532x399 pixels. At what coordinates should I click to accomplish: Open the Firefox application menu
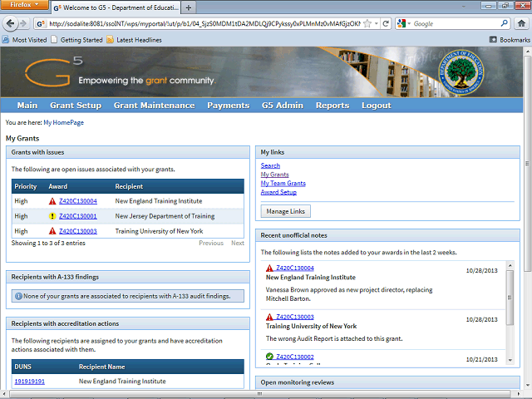click(x=24, y=5)
